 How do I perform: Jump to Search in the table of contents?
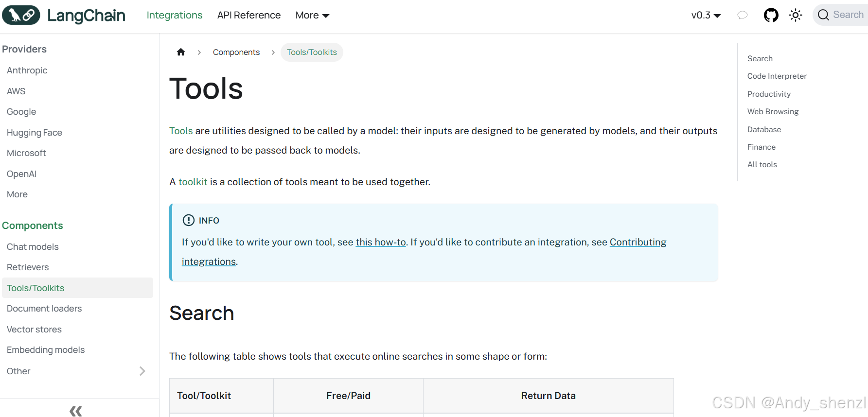pyautogui.click(x=760, y=58)
